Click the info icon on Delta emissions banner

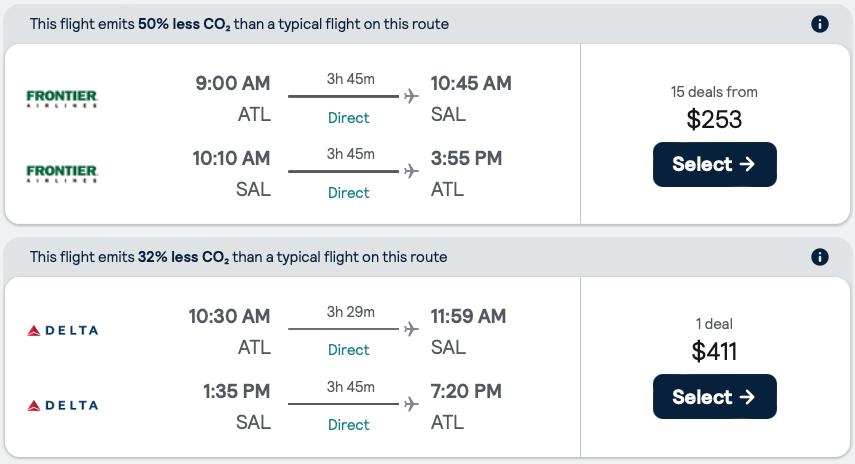coord(820,257)
